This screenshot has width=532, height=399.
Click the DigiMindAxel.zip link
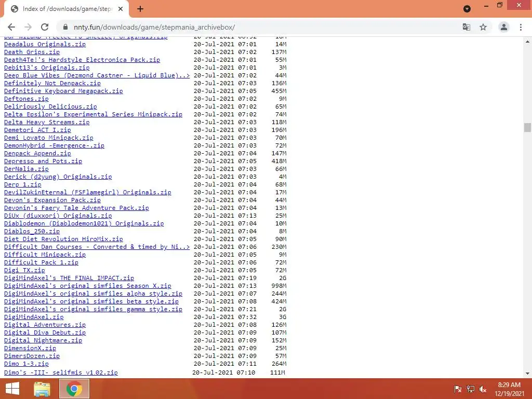(x=34, y=317)
